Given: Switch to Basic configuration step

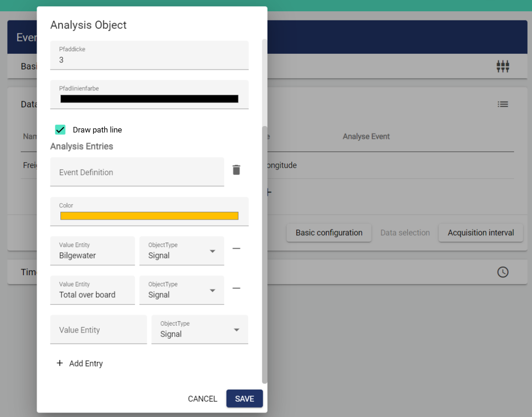Looking at the screenshot, I should coord(329,233).
